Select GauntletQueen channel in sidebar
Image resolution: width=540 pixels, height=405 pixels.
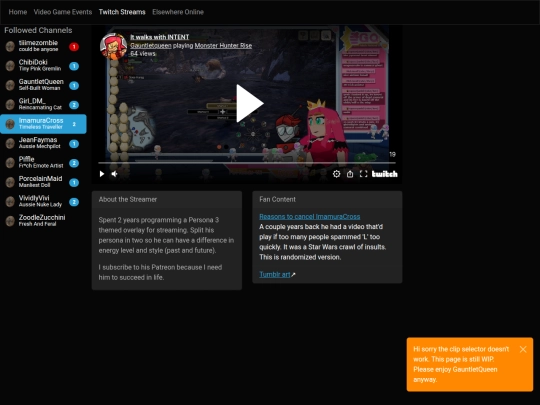pos(43,85)
